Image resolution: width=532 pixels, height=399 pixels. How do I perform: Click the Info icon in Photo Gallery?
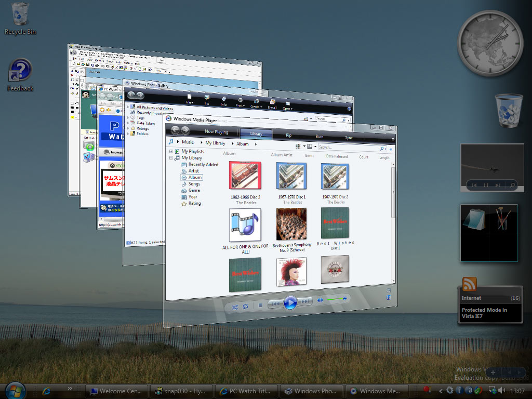tap(223, 101)
